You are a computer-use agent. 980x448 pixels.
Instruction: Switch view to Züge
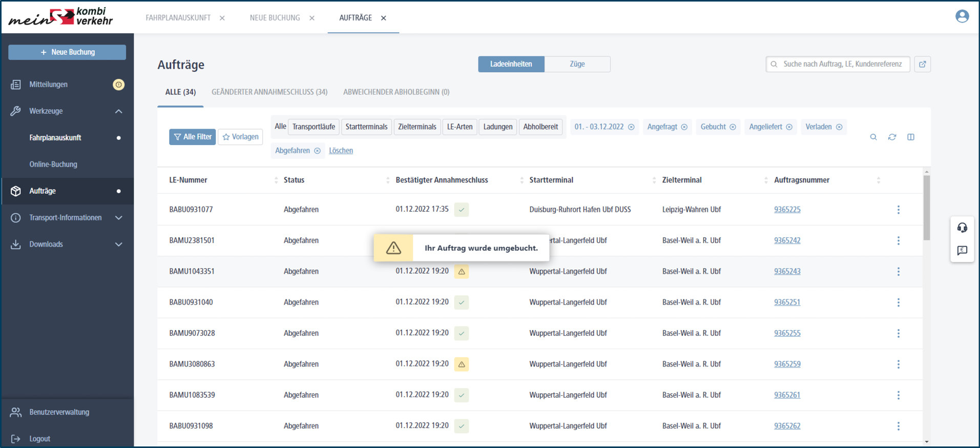tap(577, 64)
